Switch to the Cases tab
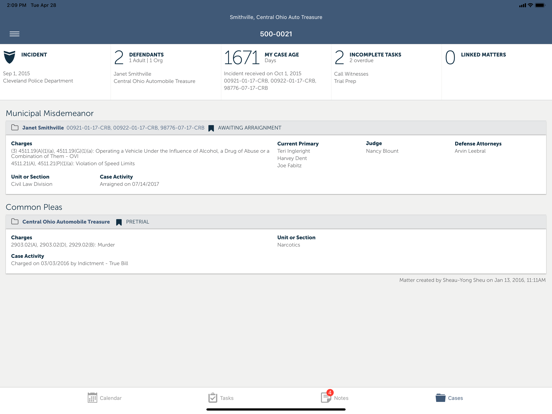The image size is (552, 414). (x=449, y=398)
